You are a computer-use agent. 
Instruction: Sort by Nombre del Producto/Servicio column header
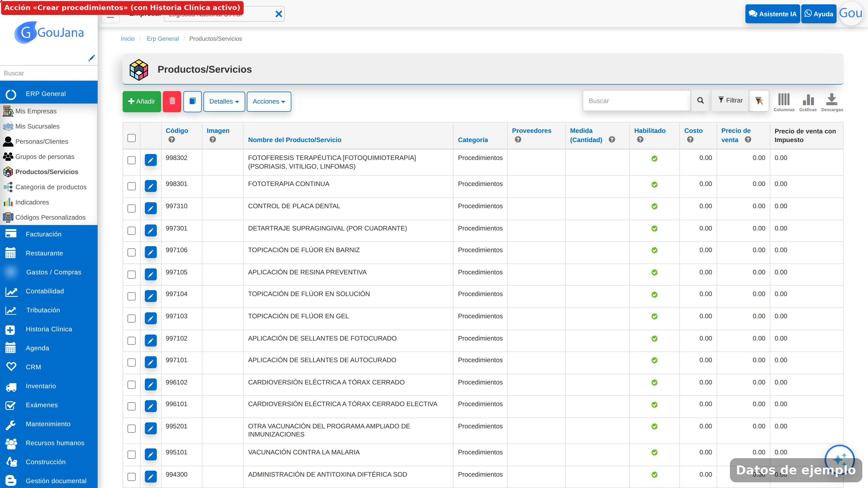tap(295, 140)
